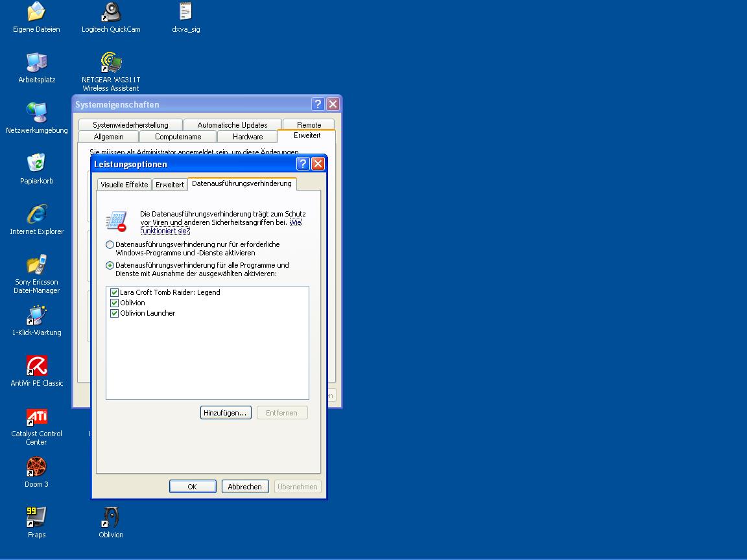Close the Leistungsoptionen dialog
Image resolution: width=747 pixels, height=560 pixels.
(x=318, y=164)
